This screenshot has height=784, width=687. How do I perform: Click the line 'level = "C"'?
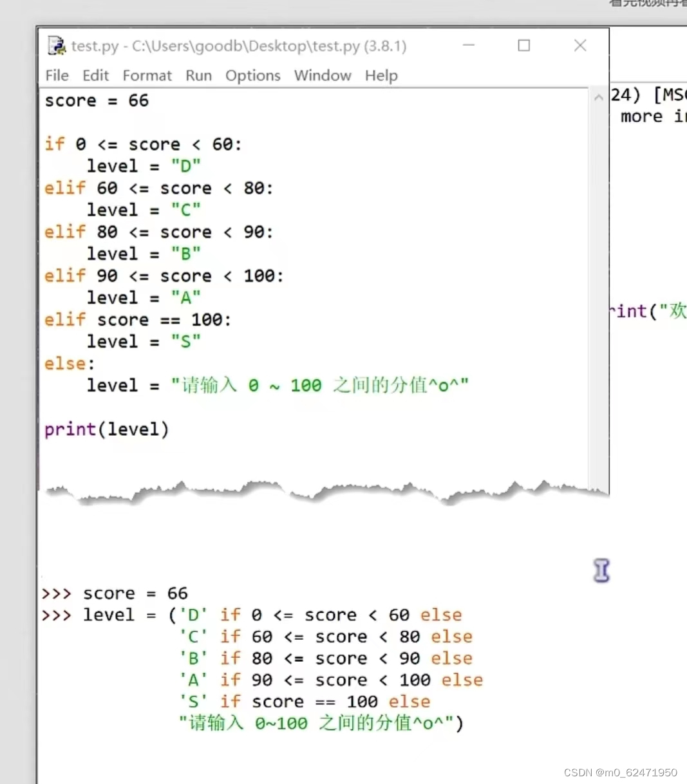pyautogui.click(x=144, y=210)
